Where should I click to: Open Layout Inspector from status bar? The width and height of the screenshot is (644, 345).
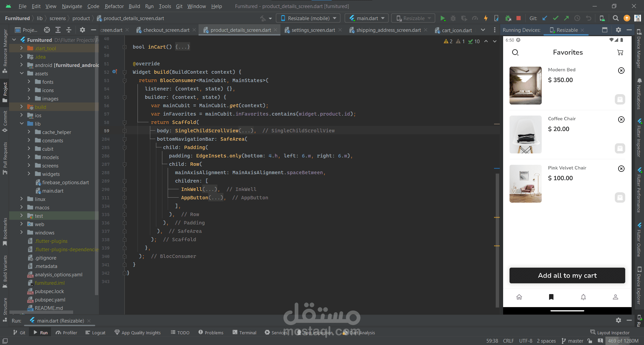(610, 333)
